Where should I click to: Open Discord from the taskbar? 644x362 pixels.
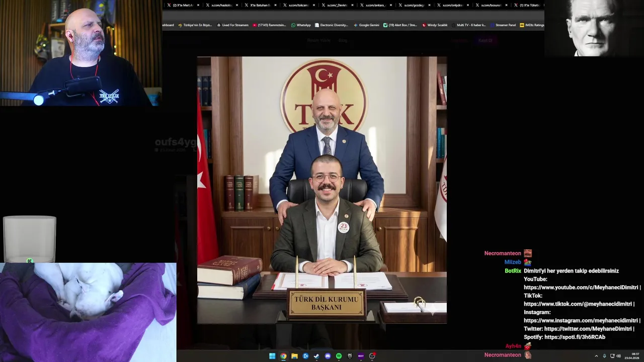tap(328, 356)
